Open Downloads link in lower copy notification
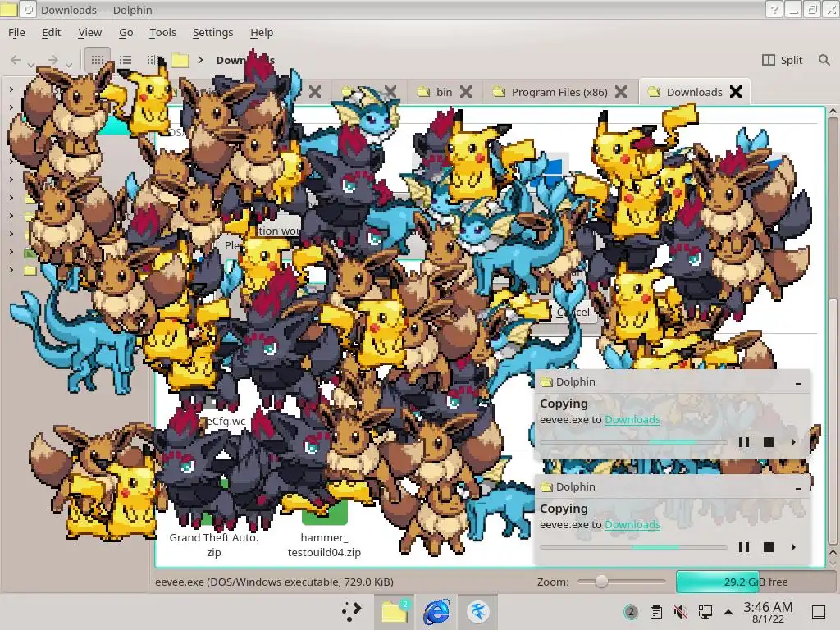The width and height of the screenshot is (840, 630). 632,524
